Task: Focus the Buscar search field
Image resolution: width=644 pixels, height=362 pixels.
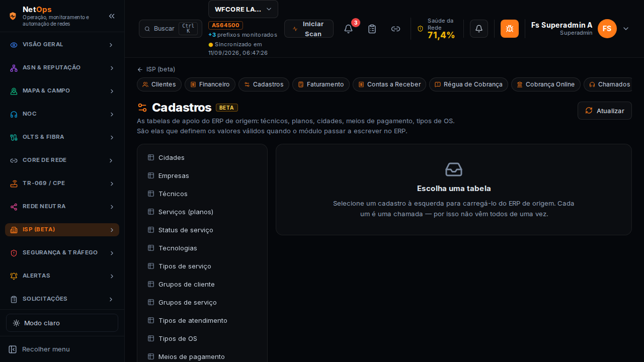Action: [x=171, y=29]
